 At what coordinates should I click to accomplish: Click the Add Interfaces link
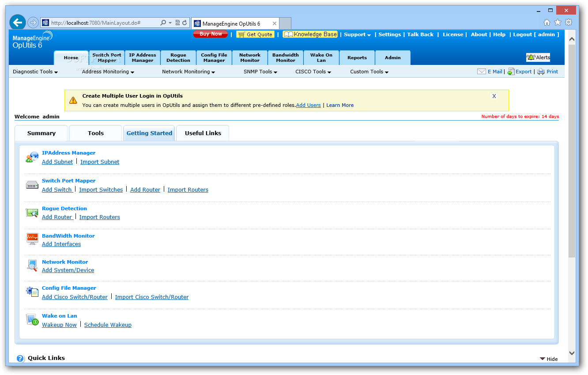tap(61, 244)
